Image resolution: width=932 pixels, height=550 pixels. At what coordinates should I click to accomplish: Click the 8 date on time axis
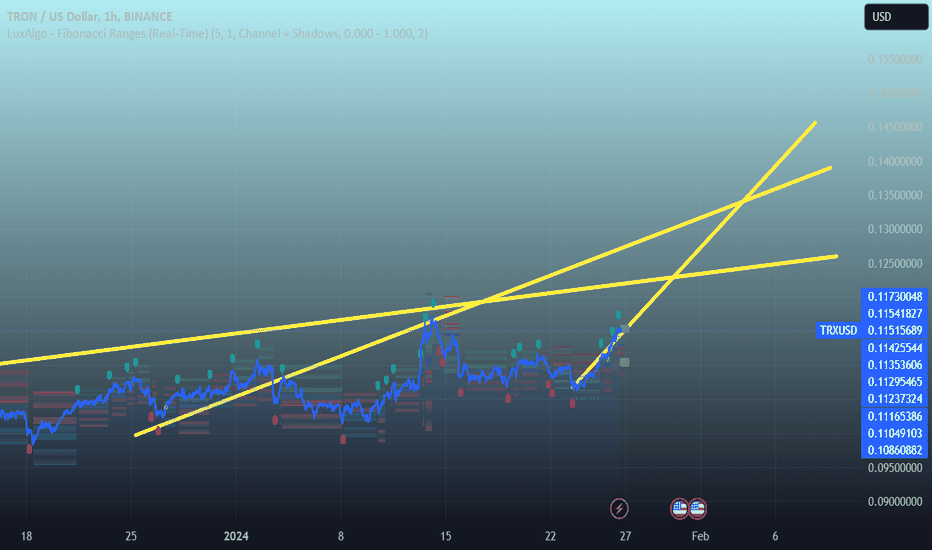click(341, 536)
